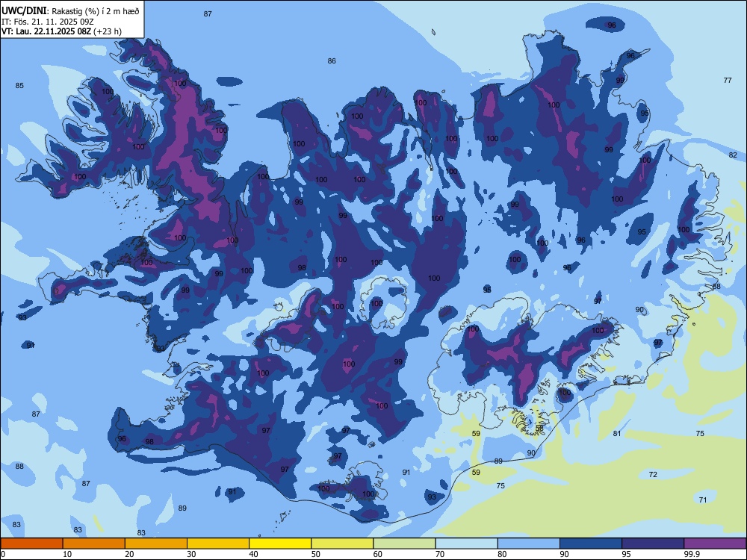Click the map value '77'
This screenshot has height=560, width=747.
(x=728, y=80)
